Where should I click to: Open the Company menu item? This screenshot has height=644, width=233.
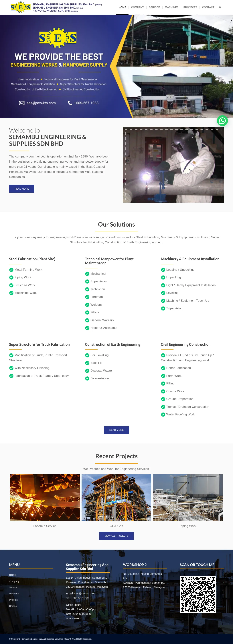click(x=137, y=7)
